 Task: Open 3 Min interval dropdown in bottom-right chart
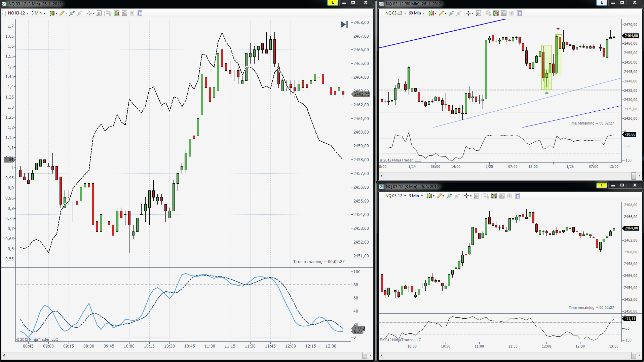(x=416, y=196)
